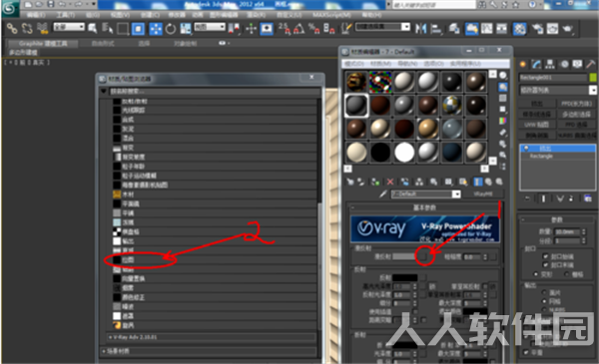Click Show Shaded Material in Viewport icon

[x=463, y=182]
